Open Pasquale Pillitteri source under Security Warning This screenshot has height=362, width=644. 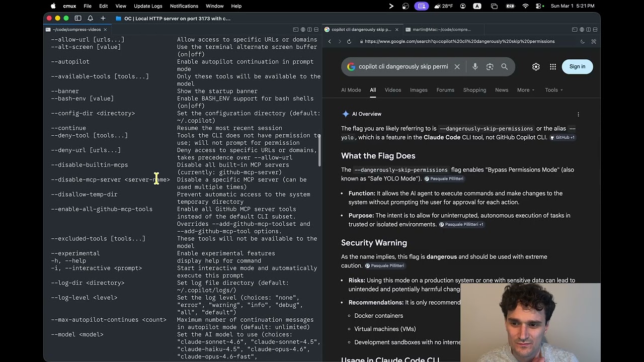[385, 265]
